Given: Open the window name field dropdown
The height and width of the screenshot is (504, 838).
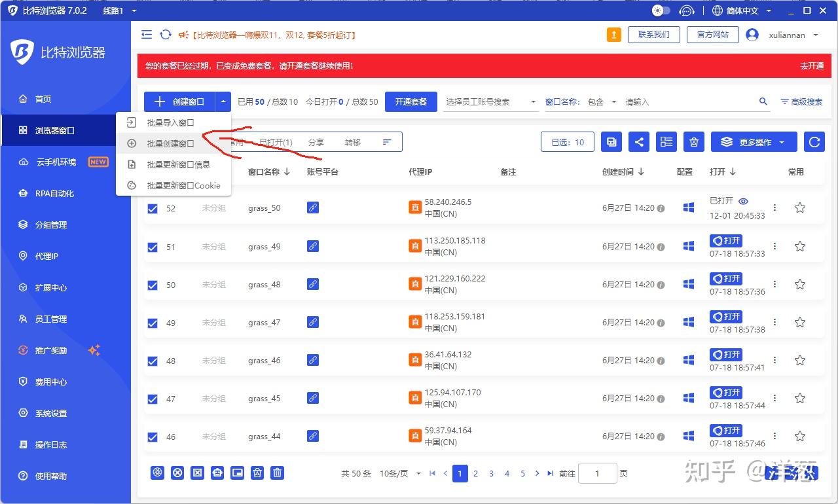Looking at the screenshot, I should click(563, 101).
